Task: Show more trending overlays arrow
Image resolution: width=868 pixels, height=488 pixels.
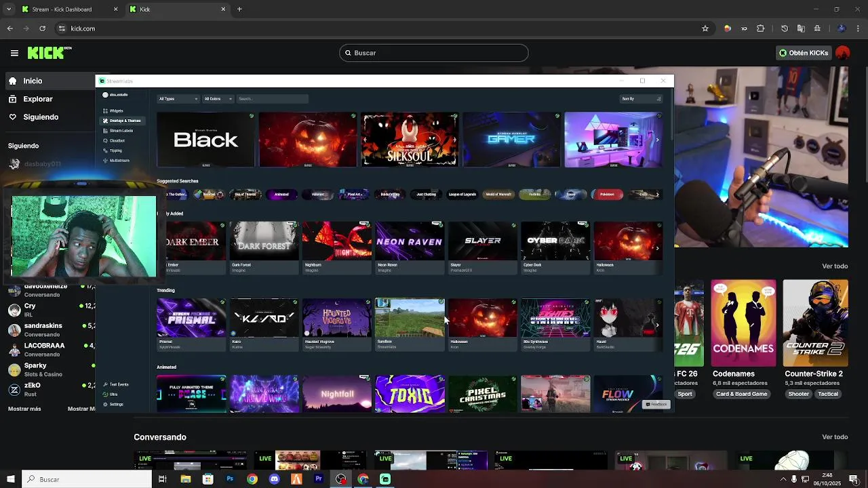Action: pyautogui.click(x=657, y=325)
